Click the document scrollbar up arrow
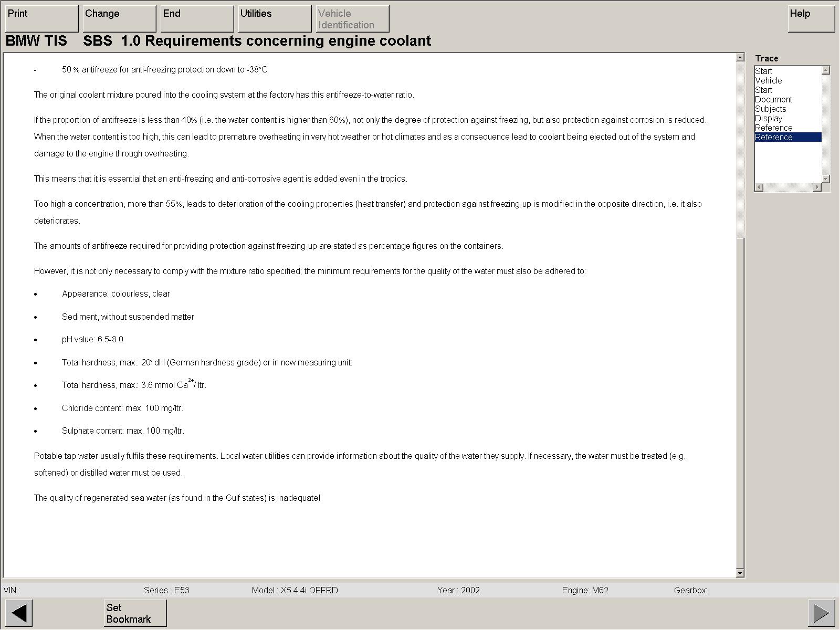Image resolution: width=840 pixels, height=630 pixels. coord(740,57)
